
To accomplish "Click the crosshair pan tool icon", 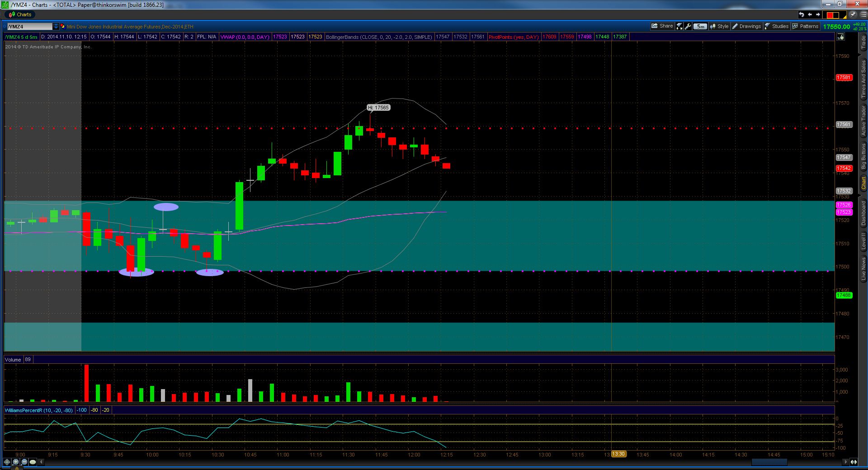I will click(x=7, y=462).
